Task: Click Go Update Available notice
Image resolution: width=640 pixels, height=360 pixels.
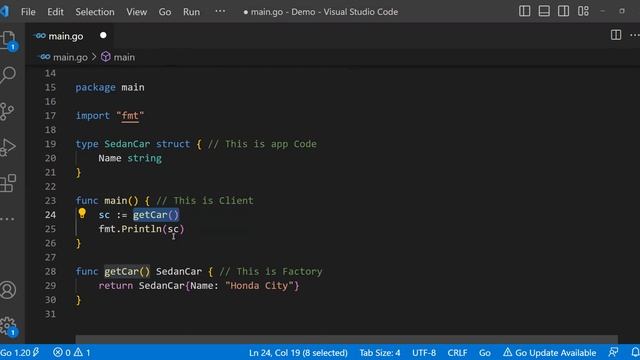Action: tap(549, 353)
